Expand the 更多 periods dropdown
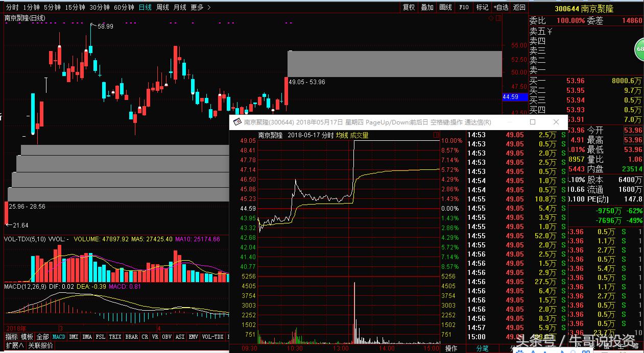The height and width of the screenshot is (353, 644). point(200,7)
